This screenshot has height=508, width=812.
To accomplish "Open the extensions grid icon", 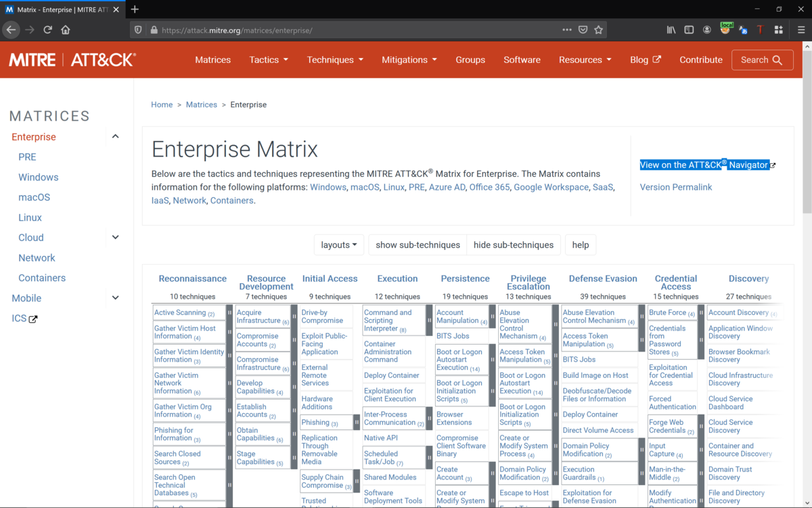I will 778,30.
